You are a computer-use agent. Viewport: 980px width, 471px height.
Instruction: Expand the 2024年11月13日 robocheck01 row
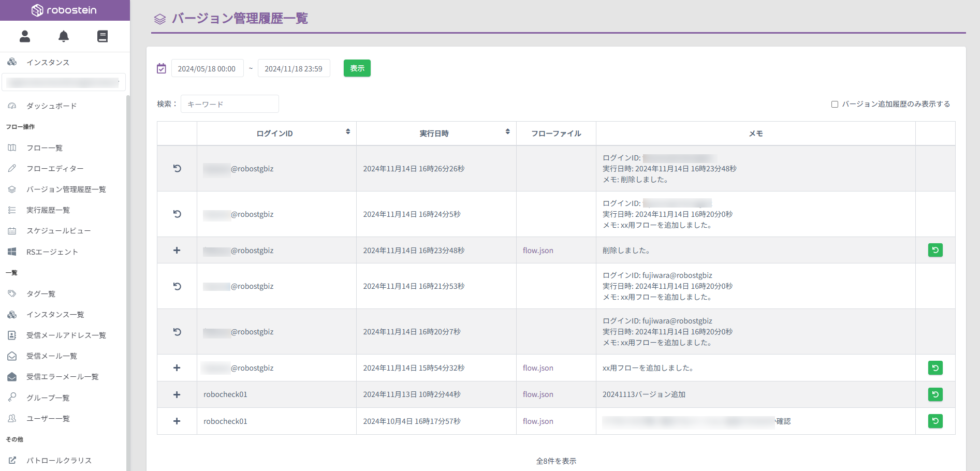tap(177, 394)
